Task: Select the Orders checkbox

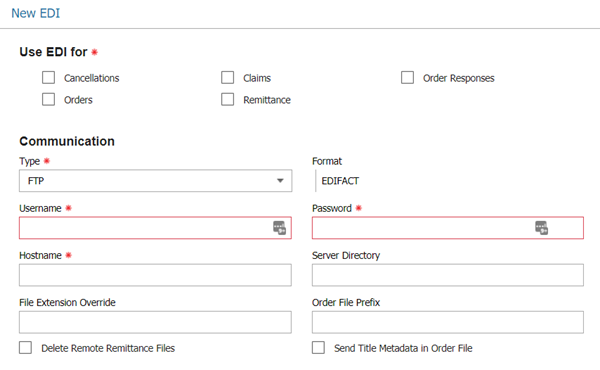Action: (49, 99)
